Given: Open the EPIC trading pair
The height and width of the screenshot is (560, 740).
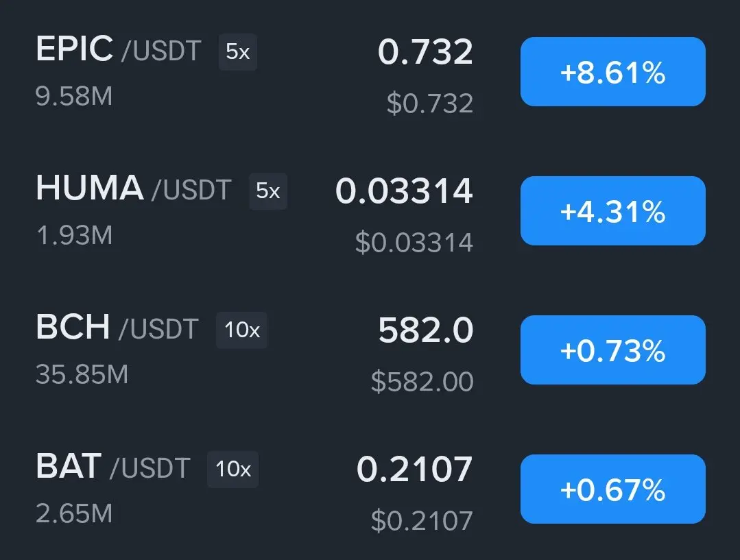Looking at the screenshot, I should (x=74, y=50).
